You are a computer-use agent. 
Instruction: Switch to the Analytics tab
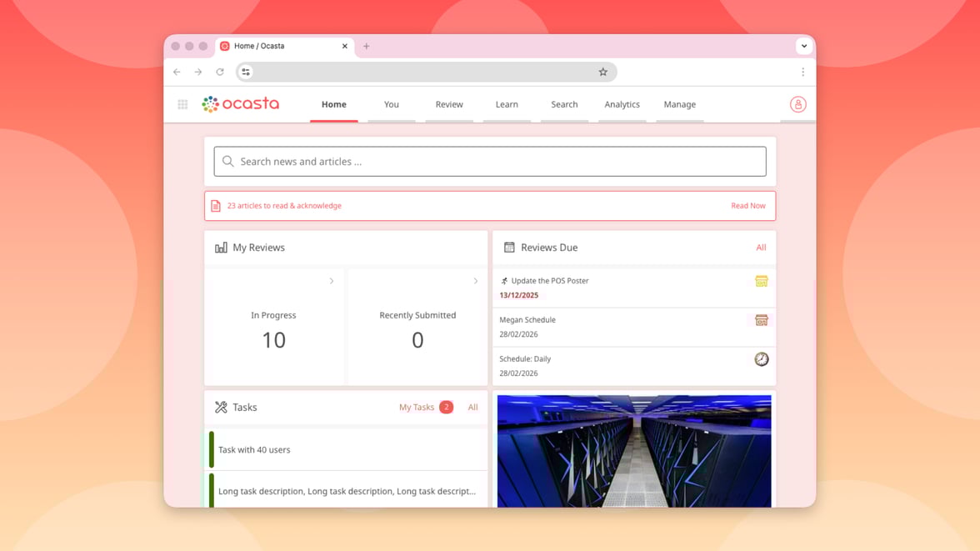tap(622, 105)
